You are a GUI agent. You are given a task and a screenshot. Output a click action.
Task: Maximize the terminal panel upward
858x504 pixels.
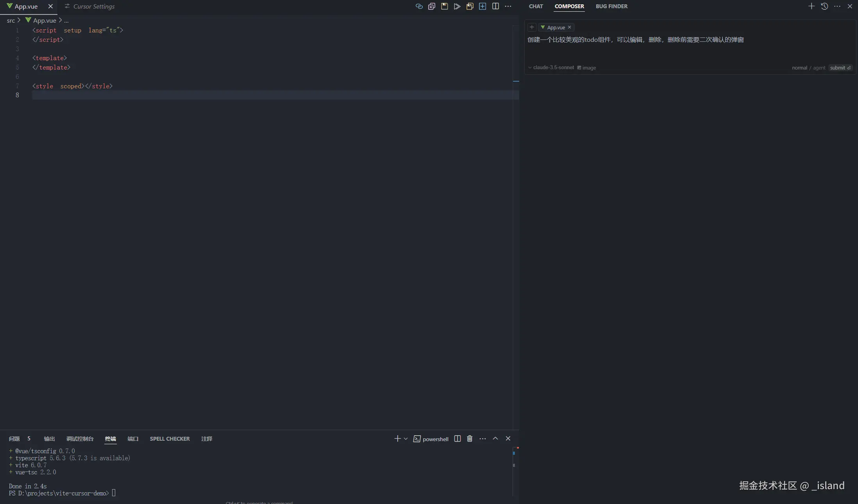pyautogui.click(x=495, y=439)
